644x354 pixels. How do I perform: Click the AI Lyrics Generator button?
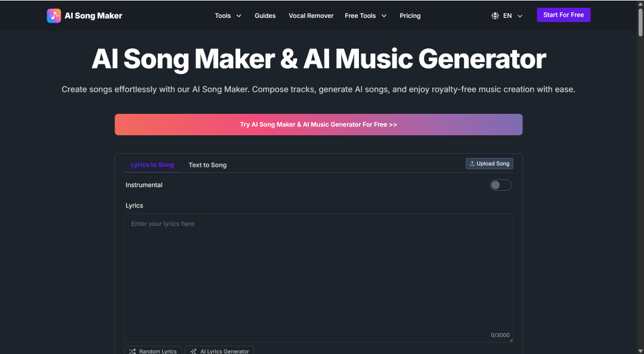click(219, 350)
